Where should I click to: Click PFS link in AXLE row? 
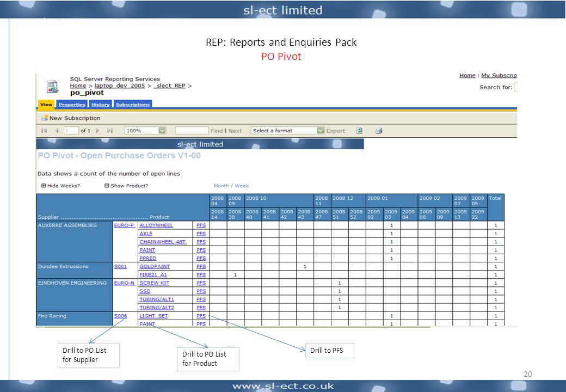point(201,234)
